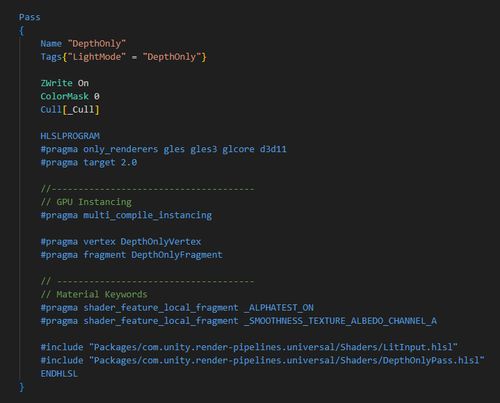The width and height of the screenshot is (500, 403).
Task: Click the "LightMode" tag string
Action: [x=97, y=57]
